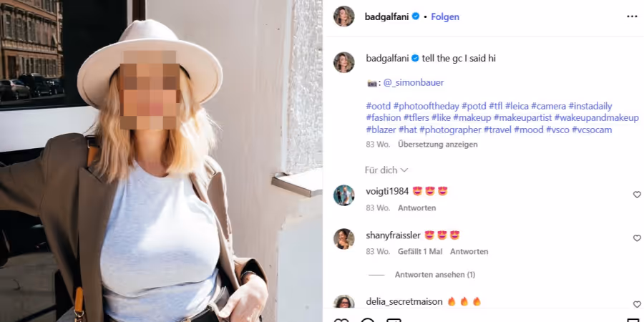The width and height of the screenshot is (644, 322).
Task: View likes via Gefällt 1 Mal
Action: (x=420, y=251)
